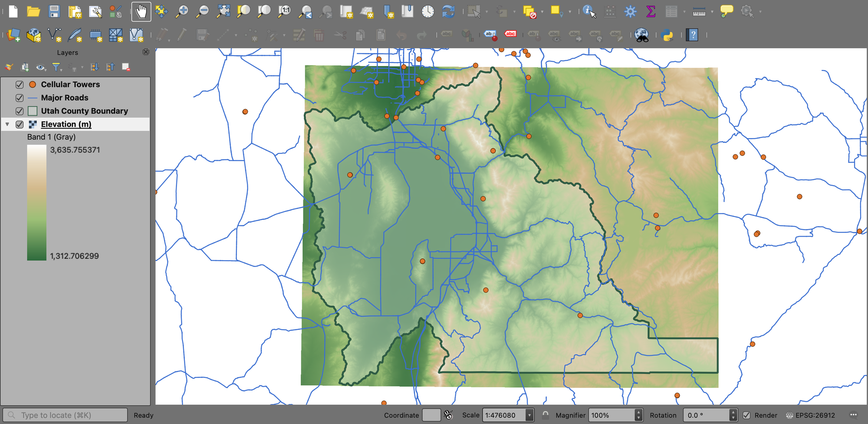Click the EPSG:26912 CRS button
Image resolution: width=868 pixels, height=424 pixels.
click(x=810, y=415)
